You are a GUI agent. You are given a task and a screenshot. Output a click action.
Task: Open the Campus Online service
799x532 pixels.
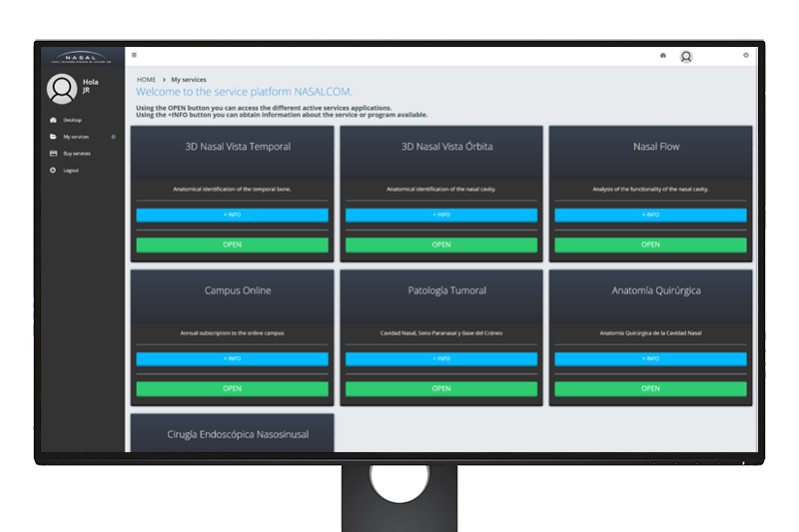(x=233, y=389)
